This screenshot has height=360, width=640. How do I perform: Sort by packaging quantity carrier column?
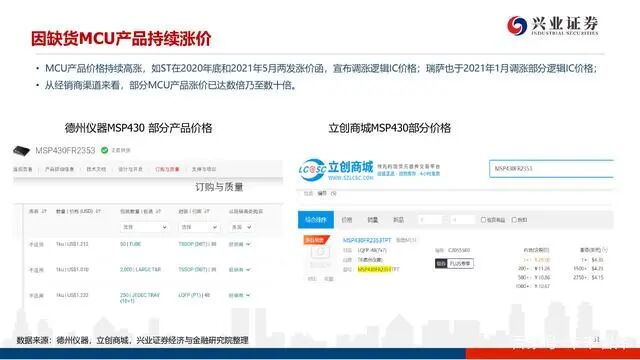coord(140,211)
